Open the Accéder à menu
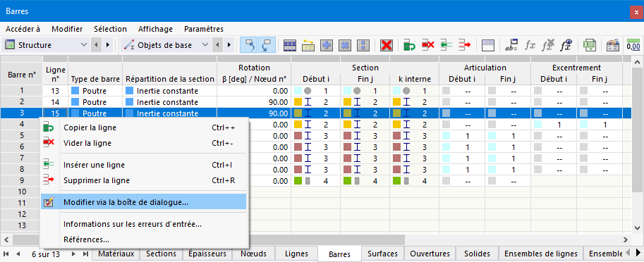Screen dimensions: 644x262 pyautogui.click(x=23, y=29)
